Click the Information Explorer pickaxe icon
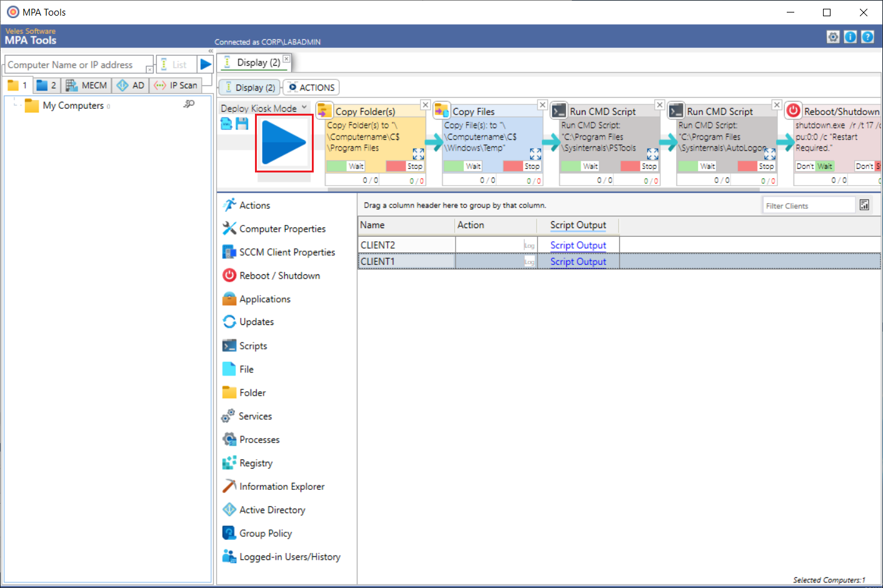Screen dimensions: 883x588 pyautogui.click(x=229, y=486)
